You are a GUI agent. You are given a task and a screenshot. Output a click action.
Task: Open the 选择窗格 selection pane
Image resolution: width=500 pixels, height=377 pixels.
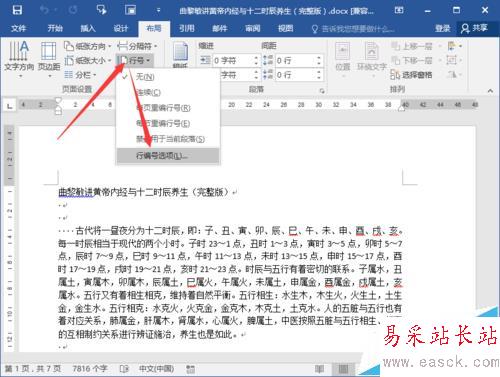coord(411,75)
